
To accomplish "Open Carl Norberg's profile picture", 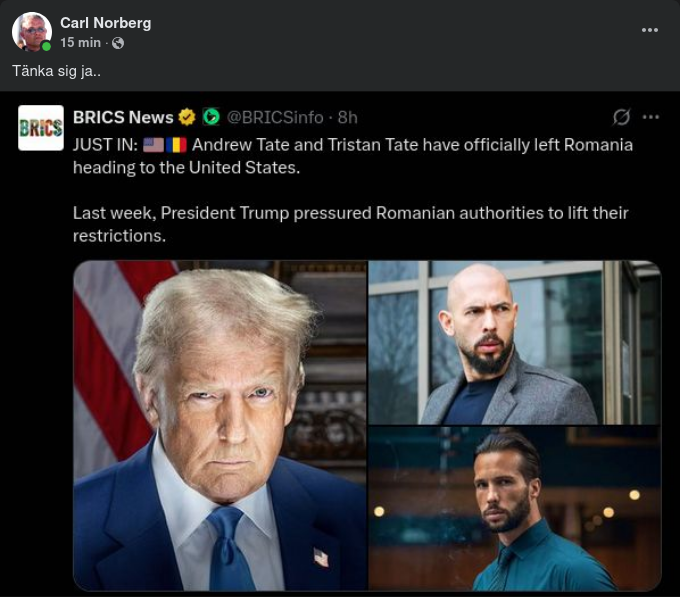I will coord(31,31).
